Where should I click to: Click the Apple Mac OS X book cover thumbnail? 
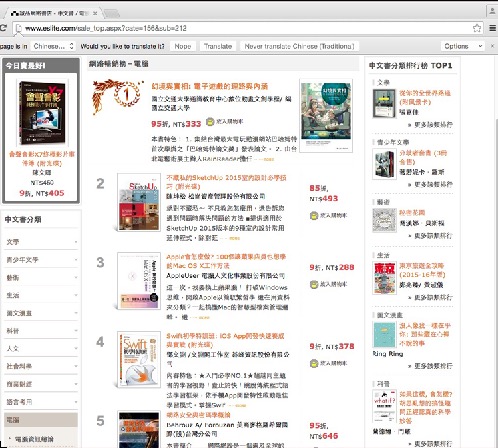[139, 281]
